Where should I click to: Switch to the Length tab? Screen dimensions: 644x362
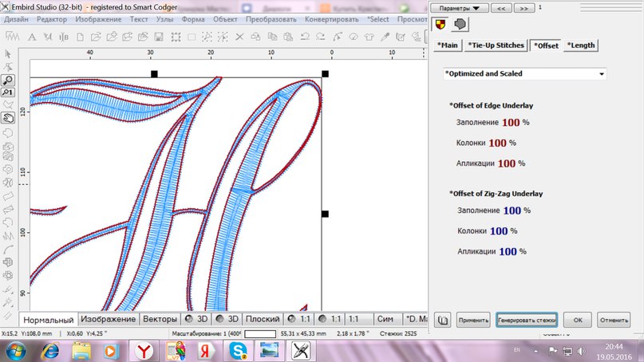581,45
